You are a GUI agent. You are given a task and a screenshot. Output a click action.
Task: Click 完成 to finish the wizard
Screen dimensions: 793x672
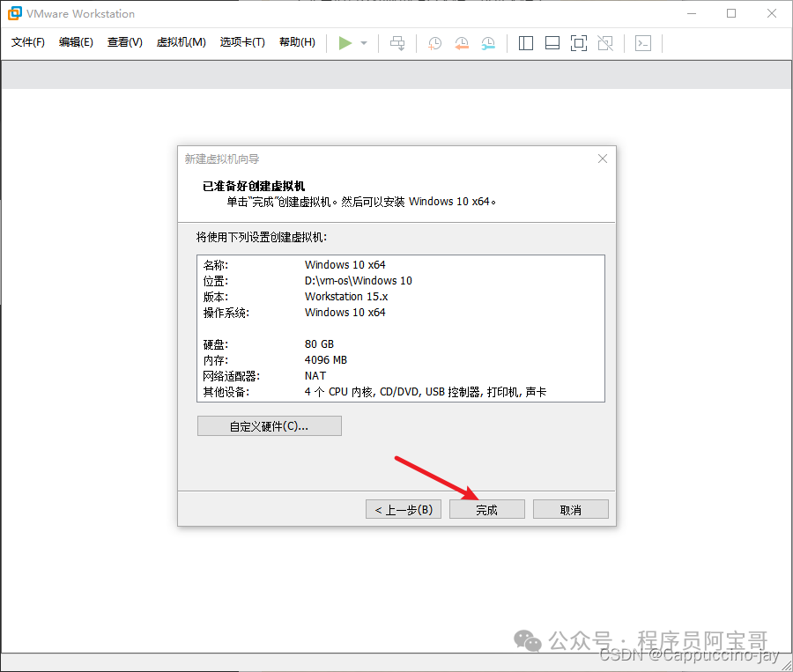[x=487, y=510]
